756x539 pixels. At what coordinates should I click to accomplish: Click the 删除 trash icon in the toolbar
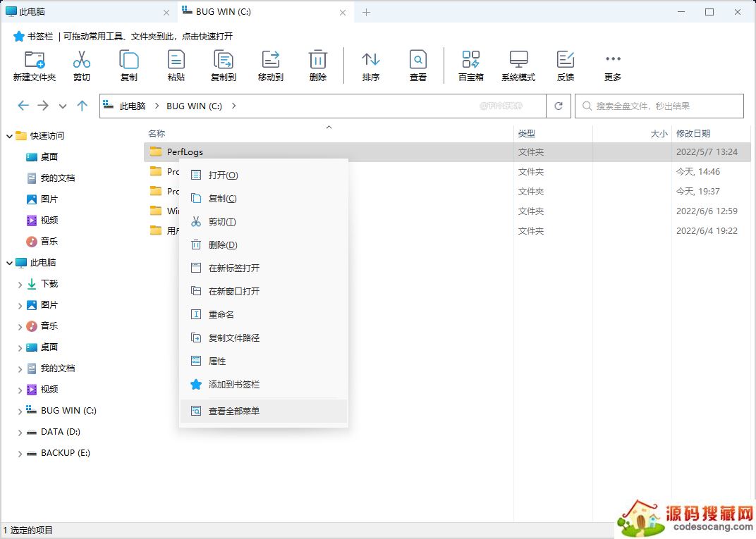pyautogui.click(x=318, y=60)
